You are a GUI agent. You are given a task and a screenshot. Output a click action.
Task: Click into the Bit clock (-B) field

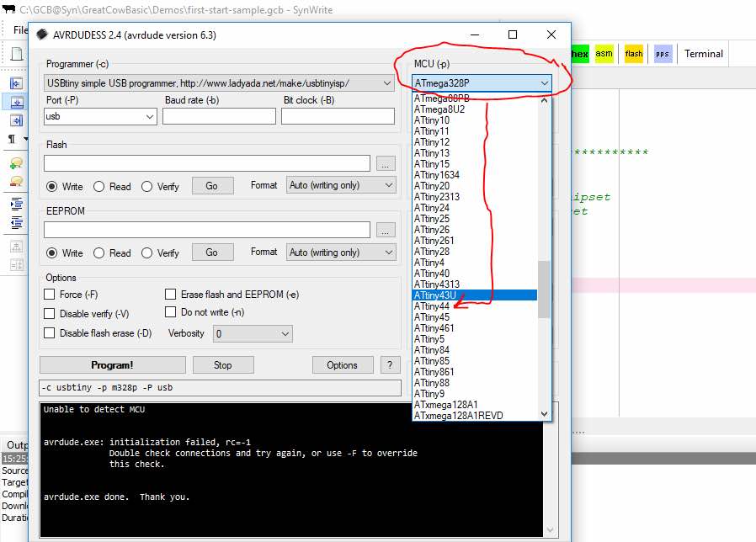[x=338, y=116]
